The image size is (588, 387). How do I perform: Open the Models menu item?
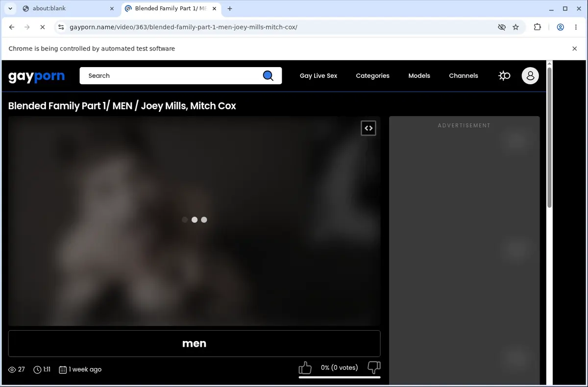tap(419, 75)
